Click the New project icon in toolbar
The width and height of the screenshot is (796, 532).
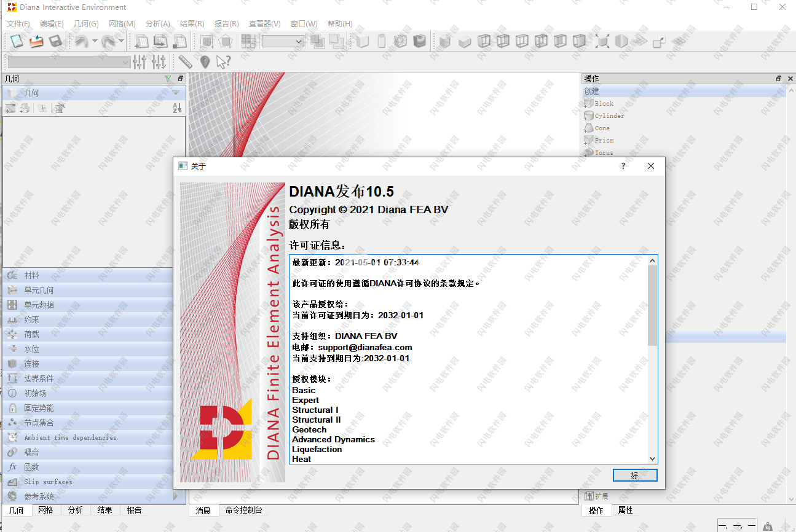[17, 41]
